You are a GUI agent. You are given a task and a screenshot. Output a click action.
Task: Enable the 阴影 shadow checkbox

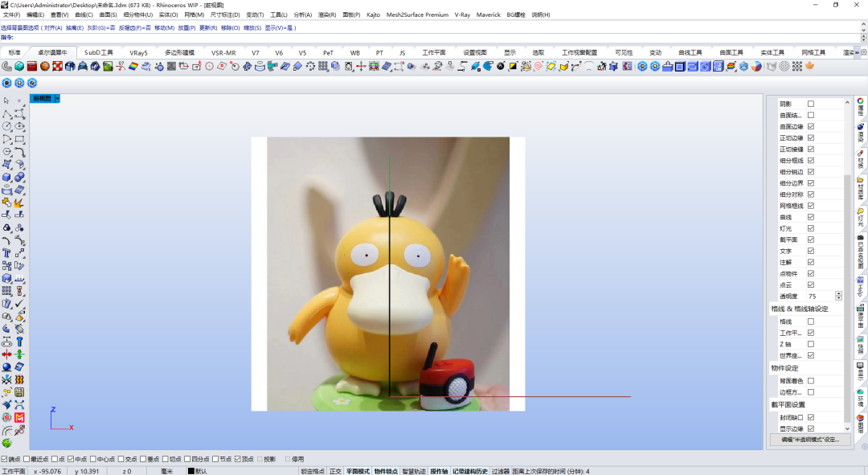coord(811,104)
